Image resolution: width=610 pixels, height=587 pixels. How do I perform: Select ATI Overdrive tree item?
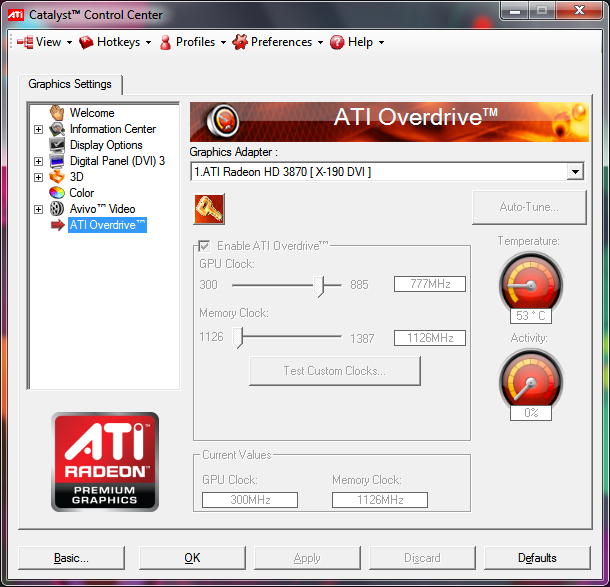pos(107,225)
